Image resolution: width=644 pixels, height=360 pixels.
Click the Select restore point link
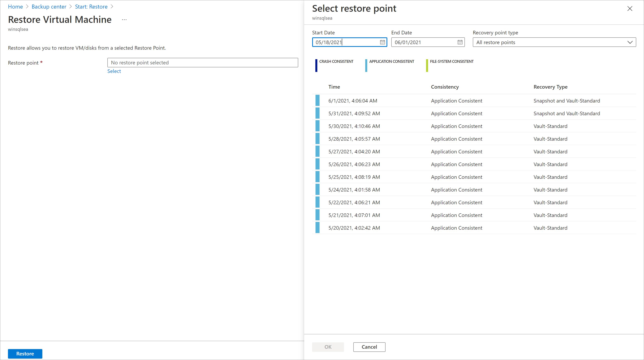(x=114, y=71)
